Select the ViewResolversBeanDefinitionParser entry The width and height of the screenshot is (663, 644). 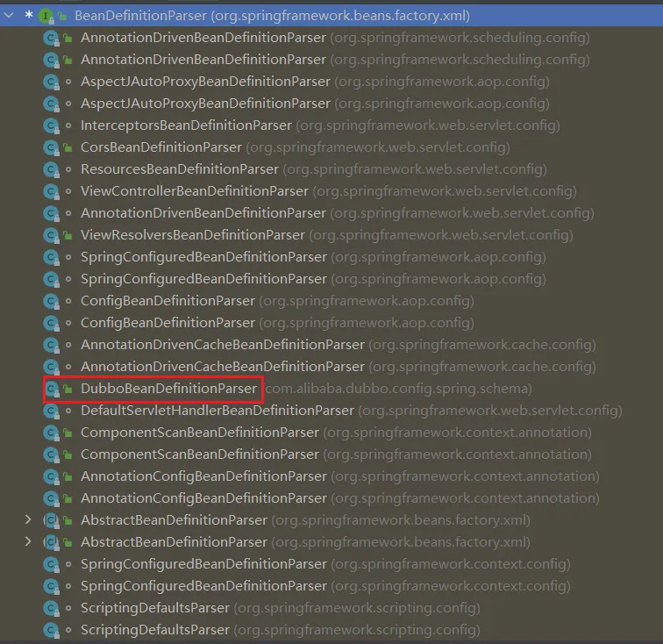[192, 235]
